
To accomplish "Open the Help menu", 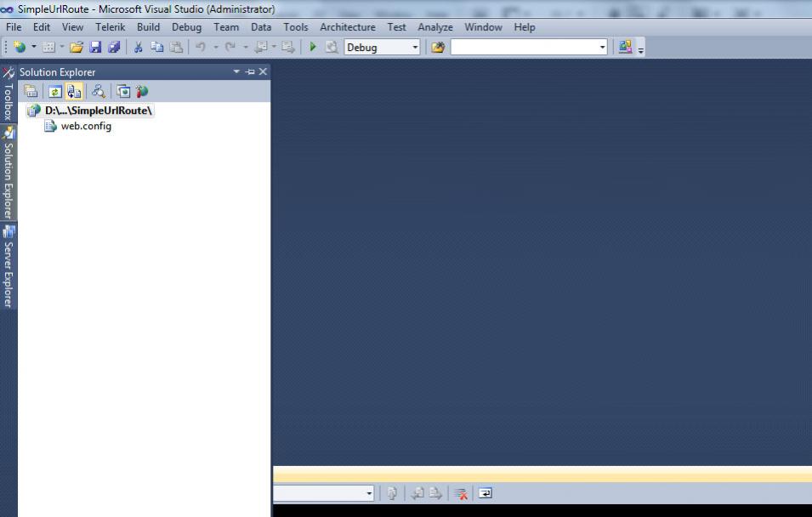I will [525, 27].
